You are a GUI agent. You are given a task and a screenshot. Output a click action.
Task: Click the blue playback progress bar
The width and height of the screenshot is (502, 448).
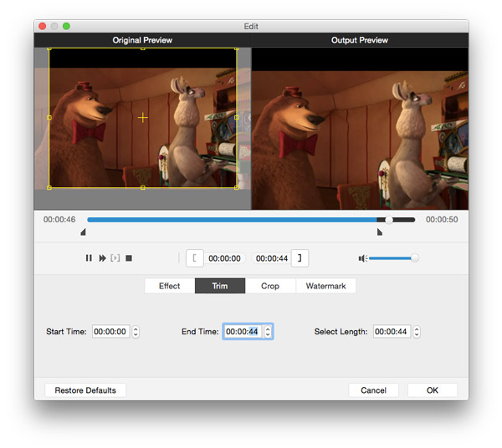(232, 220)
